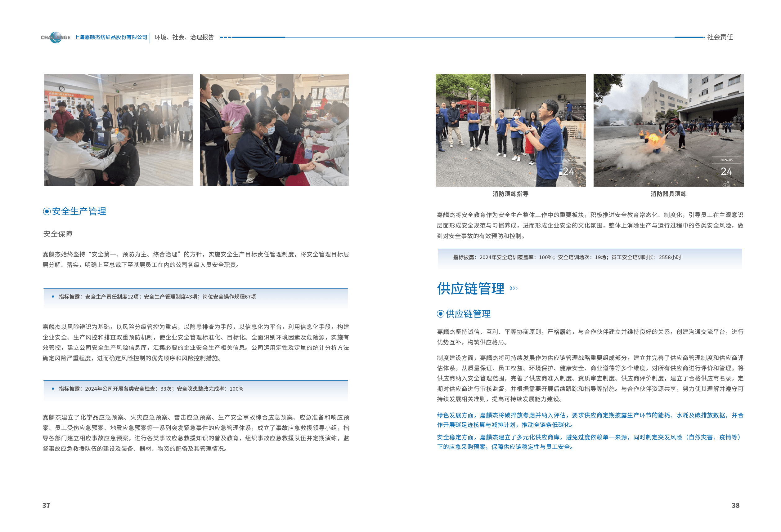The image size is (781, 532).
Task: Click the page number 38
Action: pos(735,505)
